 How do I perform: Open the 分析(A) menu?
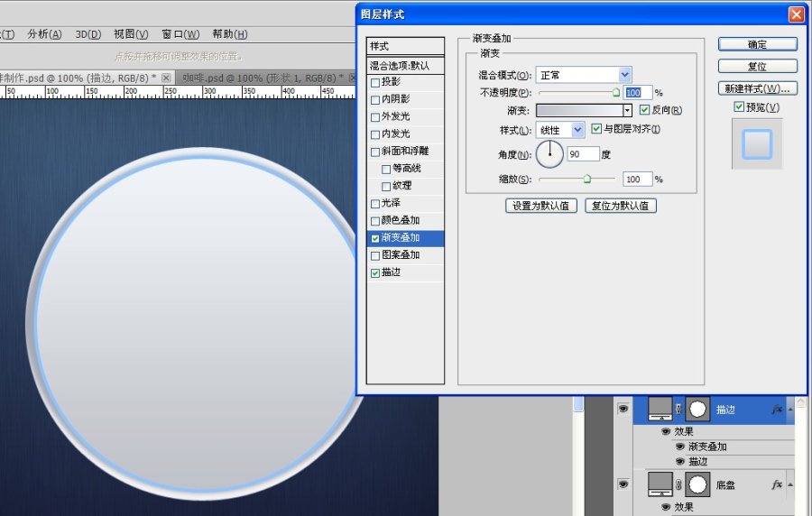click(x=44, y=34)
